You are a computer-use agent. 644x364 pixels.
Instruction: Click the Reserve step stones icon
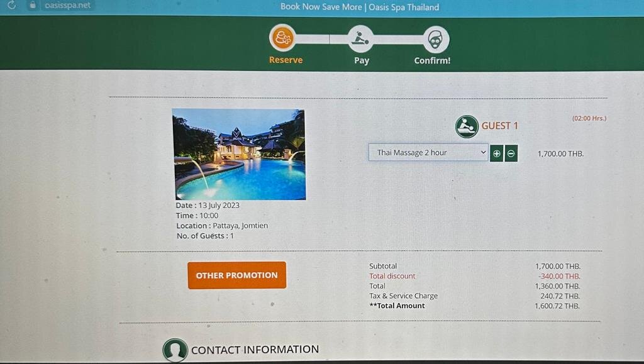tap(282, 38)
